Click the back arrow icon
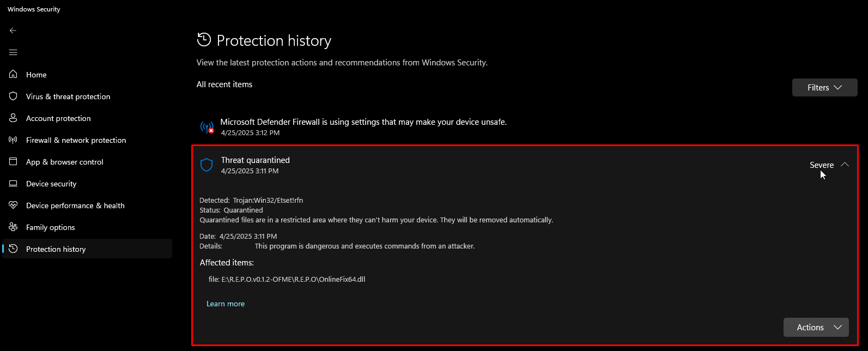The image size is (868, 351). [13, 31]
